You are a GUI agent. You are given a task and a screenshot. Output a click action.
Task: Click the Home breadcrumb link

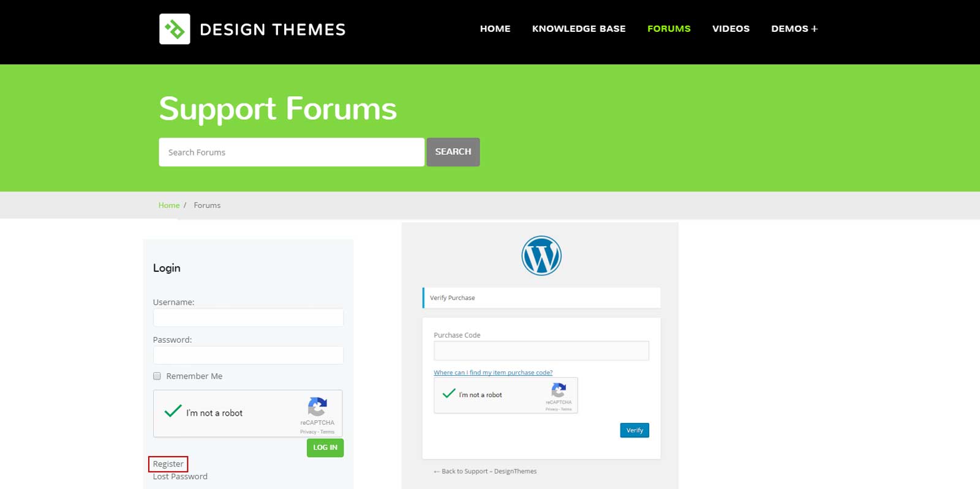tap(169, 206)
